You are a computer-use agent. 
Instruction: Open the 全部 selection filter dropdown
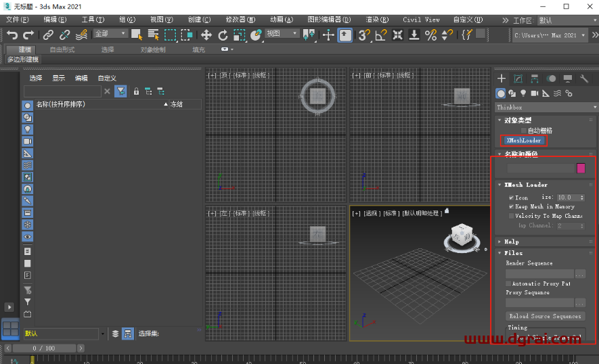110,34
